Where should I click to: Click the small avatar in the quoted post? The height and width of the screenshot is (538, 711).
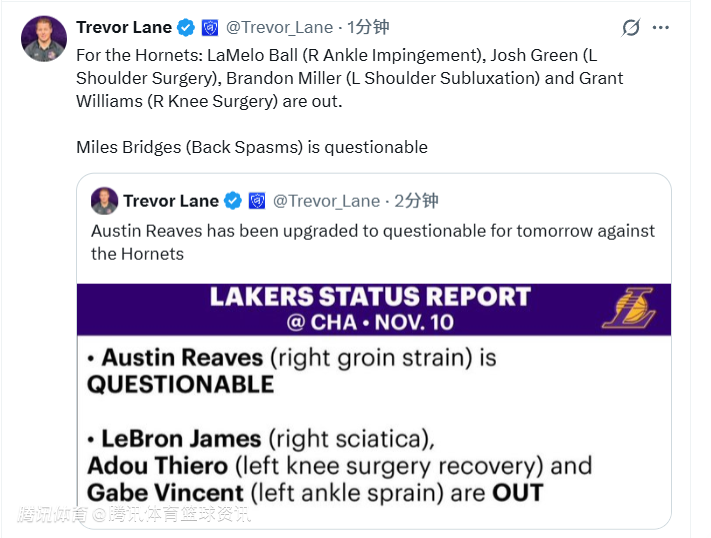click(x=104, y=200)
